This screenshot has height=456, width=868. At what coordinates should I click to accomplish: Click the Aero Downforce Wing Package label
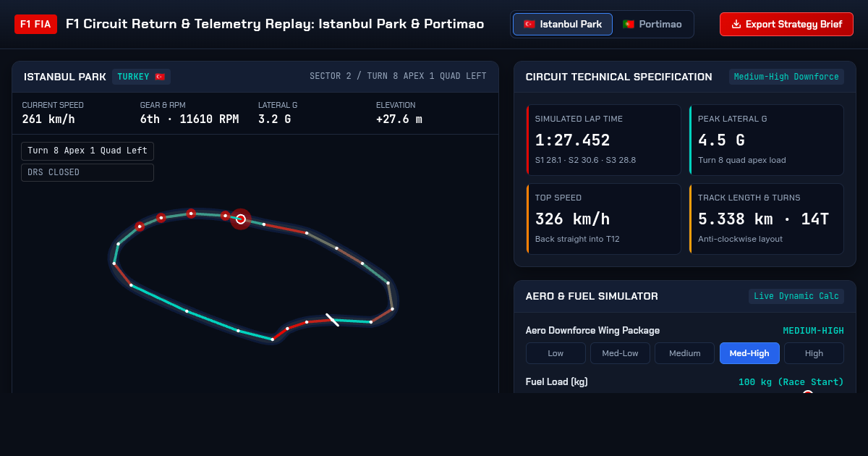click(x=592, y=331)
